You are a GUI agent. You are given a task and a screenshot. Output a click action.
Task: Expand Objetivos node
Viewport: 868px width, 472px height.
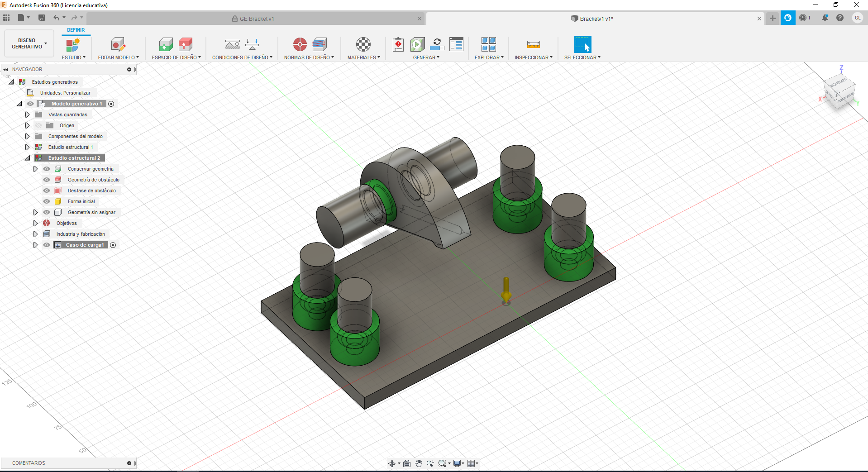point(35,223)
